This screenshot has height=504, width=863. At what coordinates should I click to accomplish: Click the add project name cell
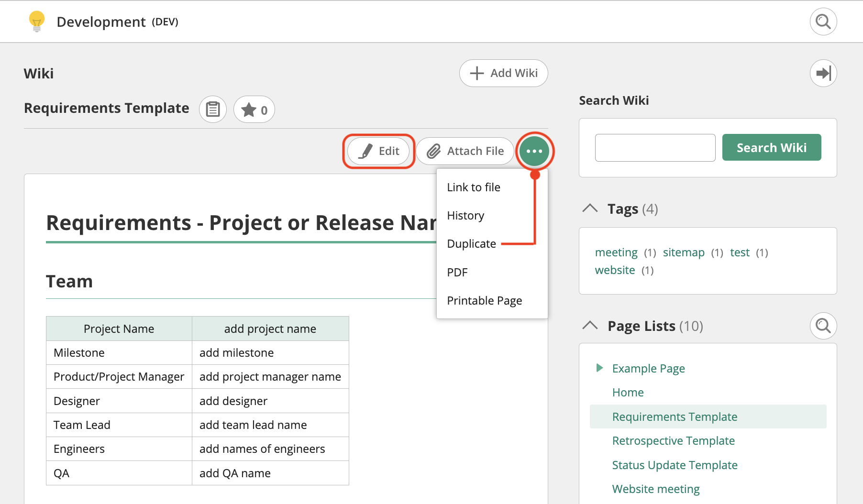click(x=270, y=329)
